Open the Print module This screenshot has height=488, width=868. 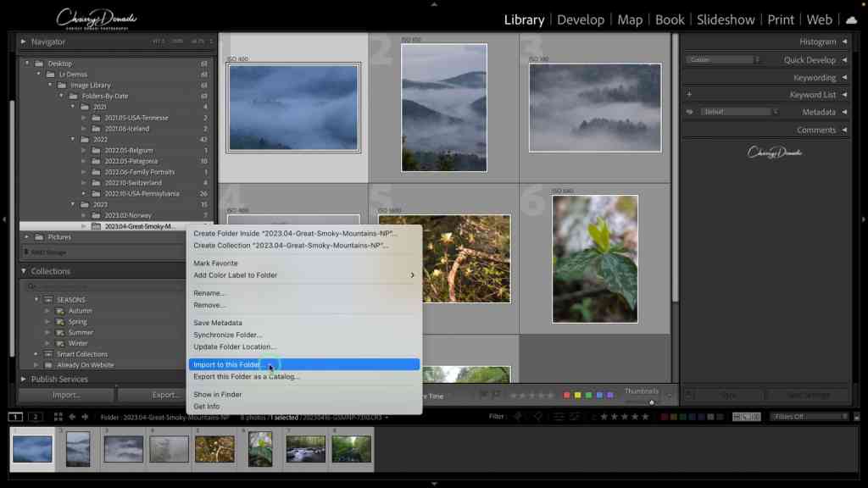[781, 20]
